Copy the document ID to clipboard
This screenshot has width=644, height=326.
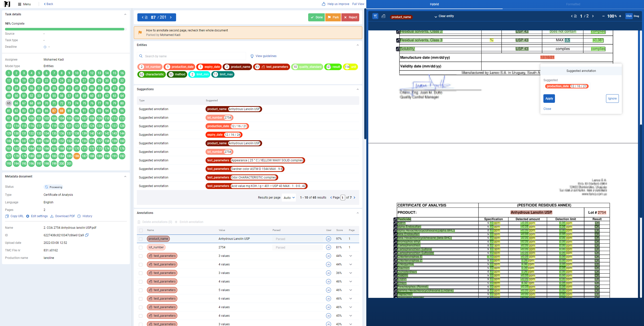click(87, 235)
